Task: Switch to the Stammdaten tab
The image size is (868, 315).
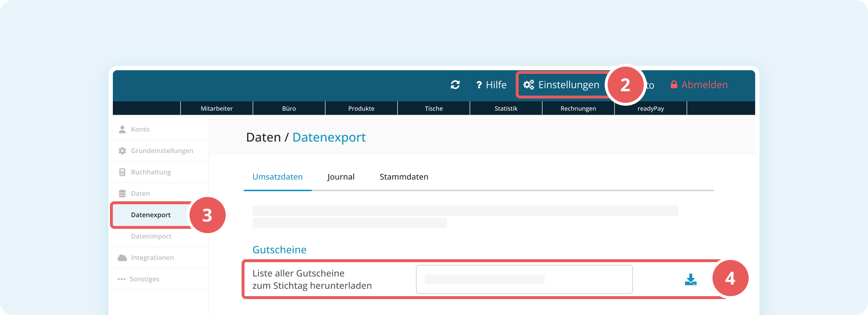Action: click(404, 177)
